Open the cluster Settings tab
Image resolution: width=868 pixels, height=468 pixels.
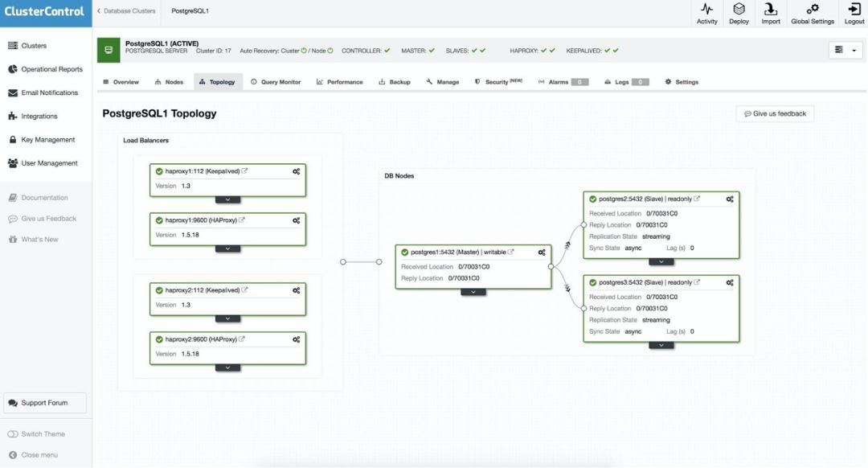click(682, 82)
